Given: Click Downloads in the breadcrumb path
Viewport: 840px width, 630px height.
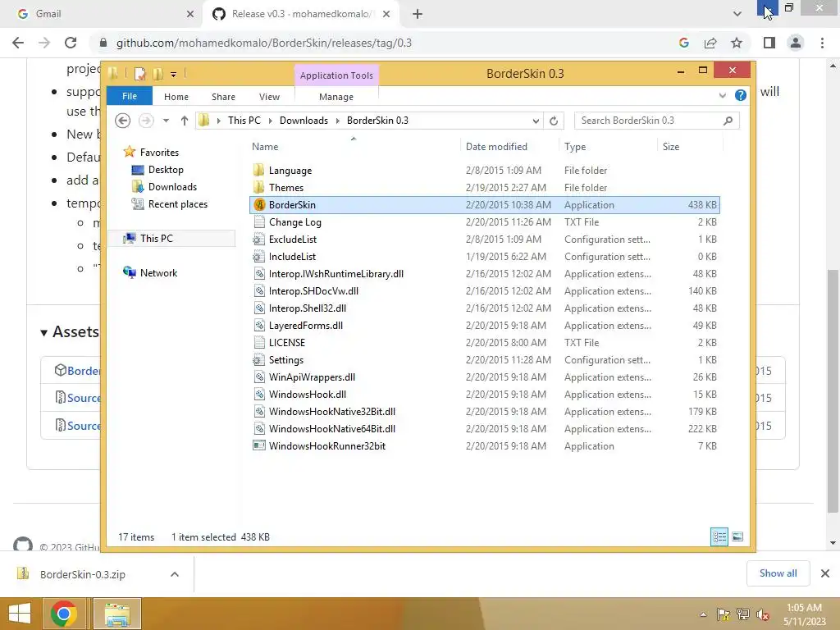Looking at the screenshot, I should 304,121.
